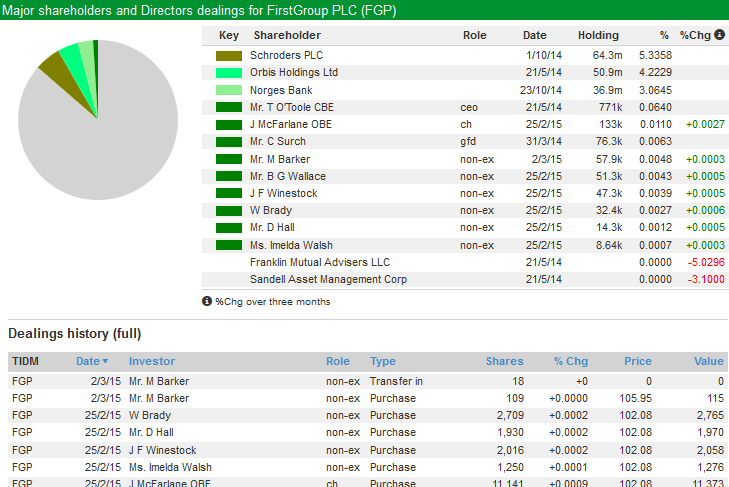Image resolution: width=729 pixels, height=487 pixels.
Task: Click J F Winestock in dealings history
Action: [162, 450]
